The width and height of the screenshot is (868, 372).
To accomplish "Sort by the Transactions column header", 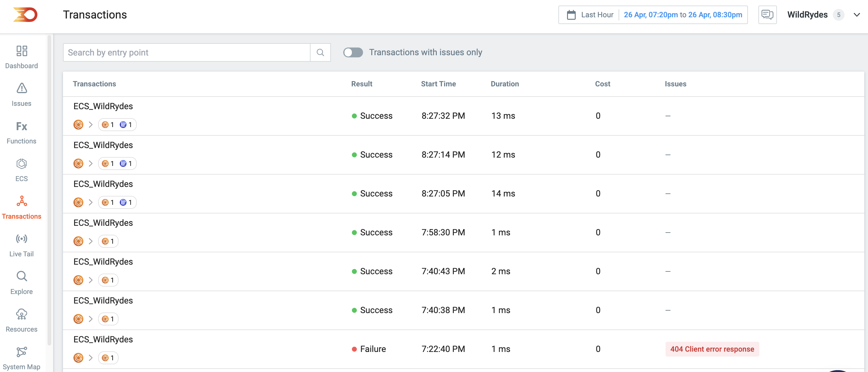I will 94,84.
